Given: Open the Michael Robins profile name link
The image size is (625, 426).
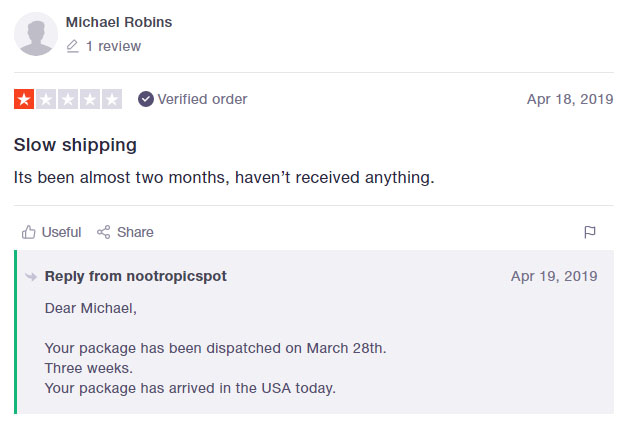Looking at the screenshot, I should 119,22.
